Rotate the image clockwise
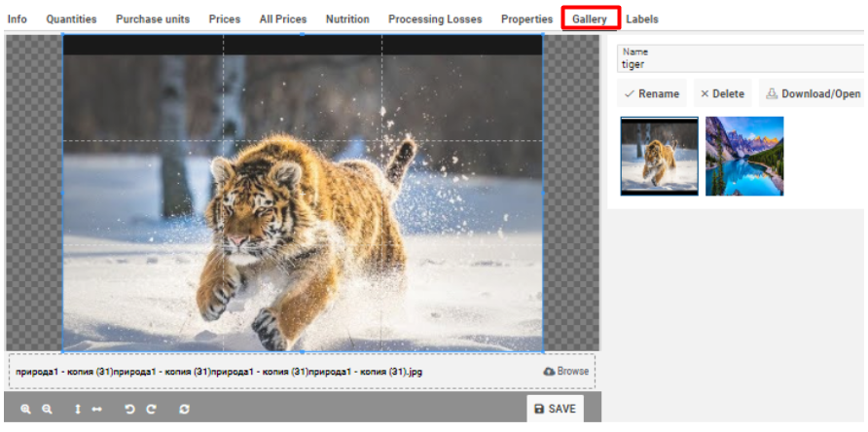This screenshot has height=432, width=868. (151, 410)
